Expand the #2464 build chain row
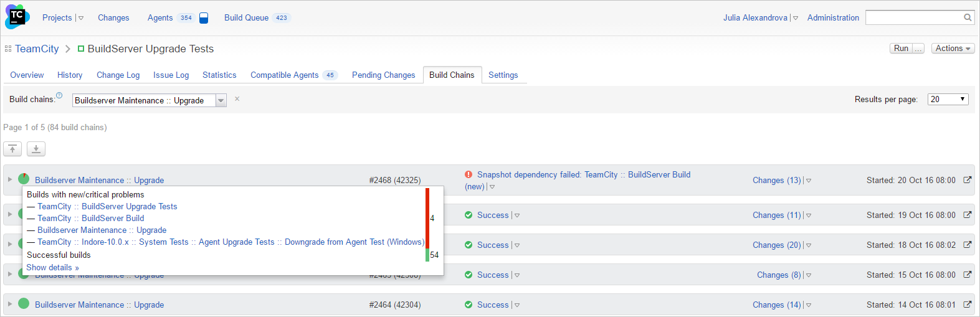 click(10, 304)
